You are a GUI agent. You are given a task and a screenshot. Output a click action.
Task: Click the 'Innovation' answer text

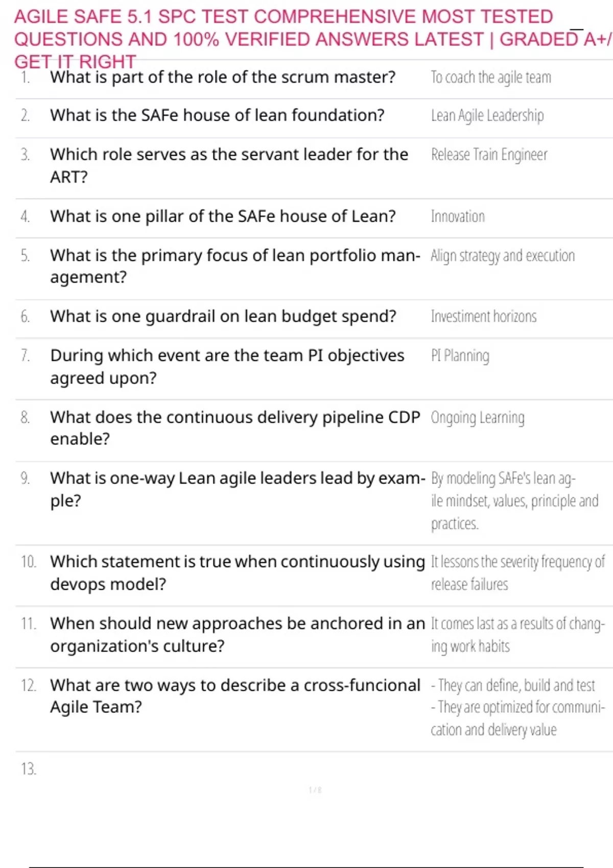tap(458, 216)
